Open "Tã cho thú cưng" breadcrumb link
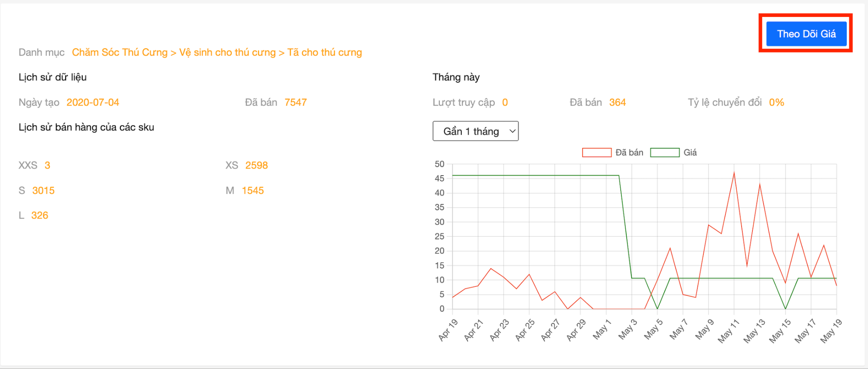This screenshot has width=868, height=369. coord(325,53)
